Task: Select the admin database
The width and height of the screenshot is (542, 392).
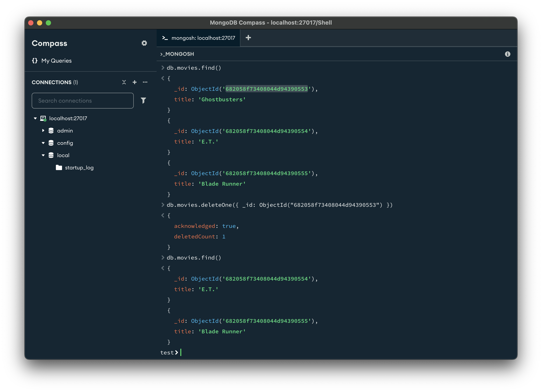Action: tap(65, 131)
